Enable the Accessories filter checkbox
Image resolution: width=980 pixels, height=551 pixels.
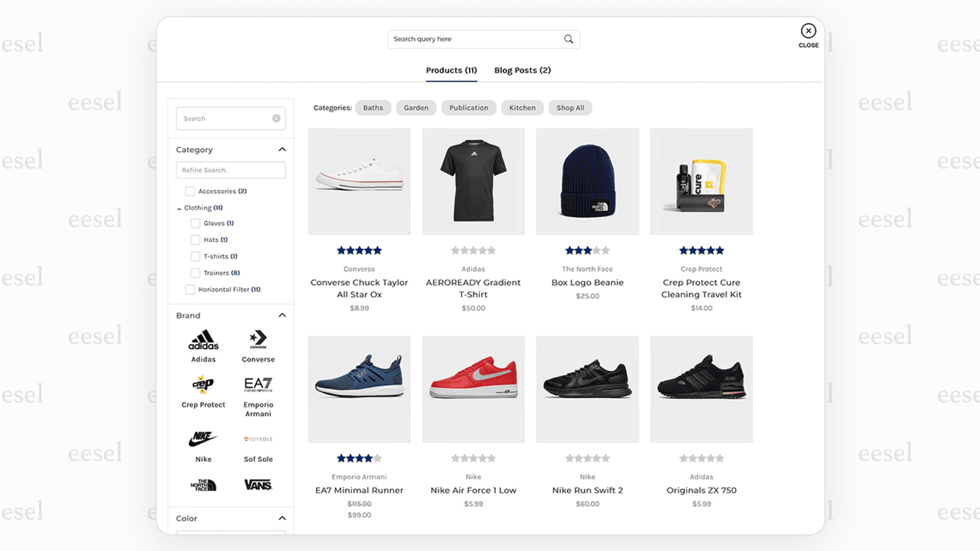click(x=190, y=191)
